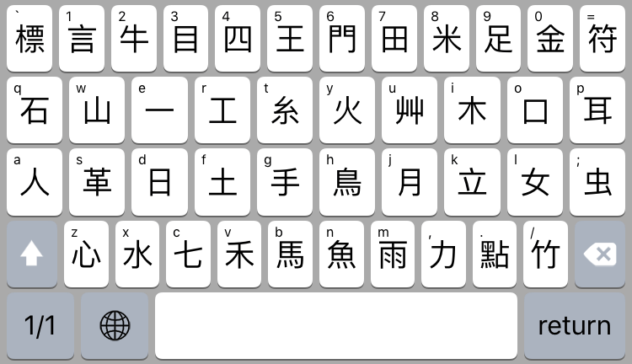The width and height of the screenshot is (632, 364).
Task: Tap the return key
Action: [575, 326]
